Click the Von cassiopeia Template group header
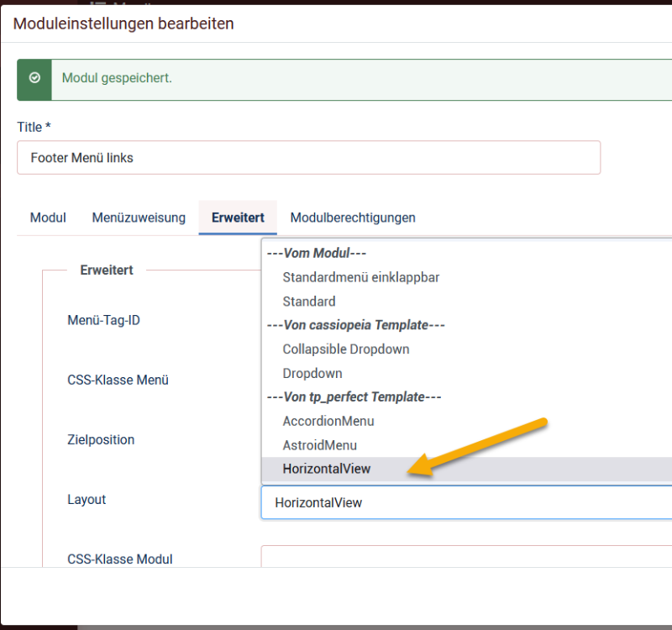 (x=355, y=325)
